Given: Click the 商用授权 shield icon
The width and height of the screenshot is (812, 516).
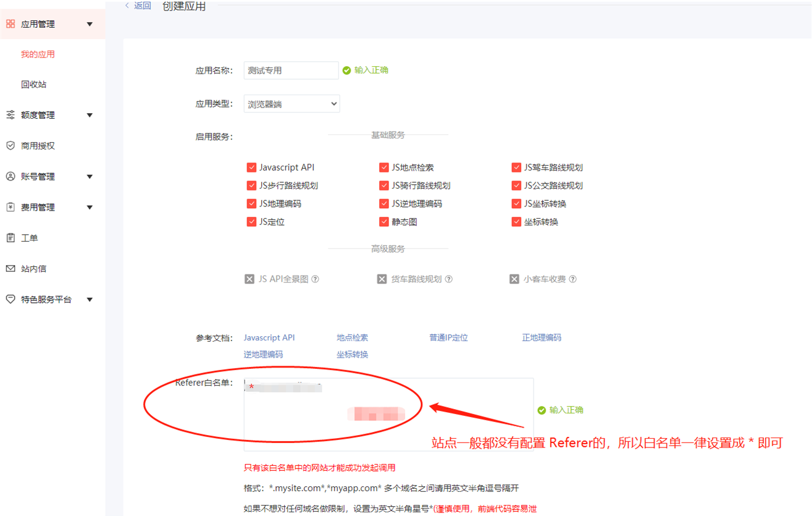Looking at the screenshot, I should click(10, 146).
